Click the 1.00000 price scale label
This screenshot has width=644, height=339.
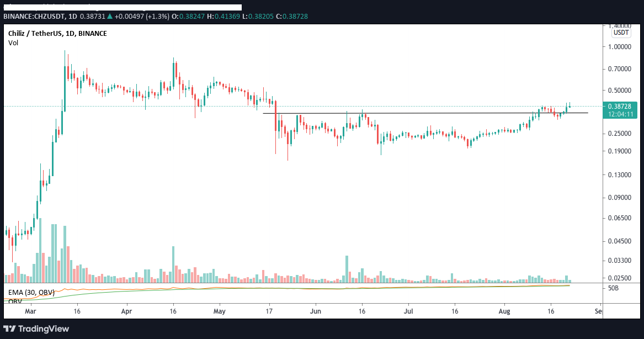point(619,47)
